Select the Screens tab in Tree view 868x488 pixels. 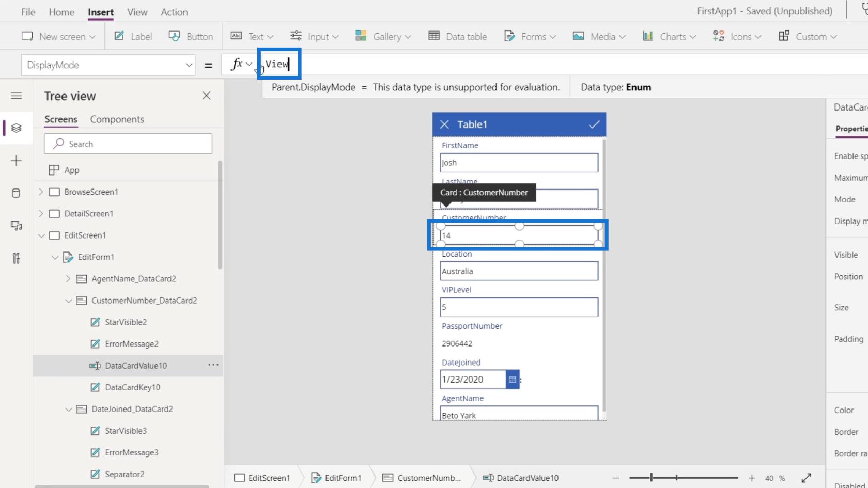tap(61, 119)
